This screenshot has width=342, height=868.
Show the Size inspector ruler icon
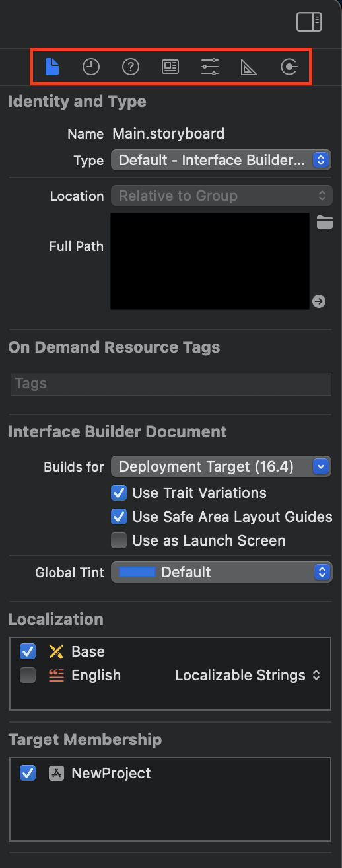click(249, 67)
